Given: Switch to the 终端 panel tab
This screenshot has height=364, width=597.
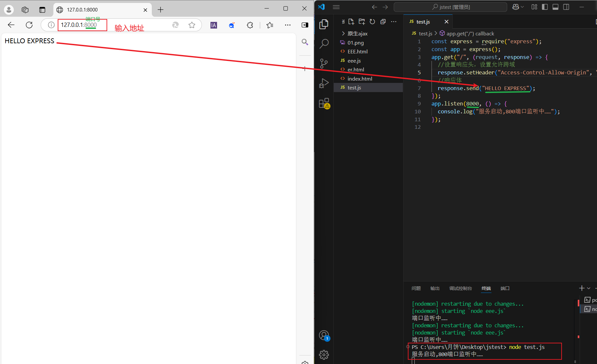Looking at the screenshot, I should [486, 288].
